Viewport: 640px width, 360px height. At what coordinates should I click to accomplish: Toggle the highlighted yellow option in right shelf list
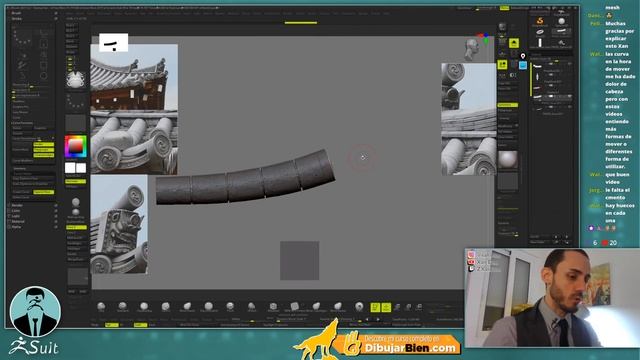coord(508,105)
